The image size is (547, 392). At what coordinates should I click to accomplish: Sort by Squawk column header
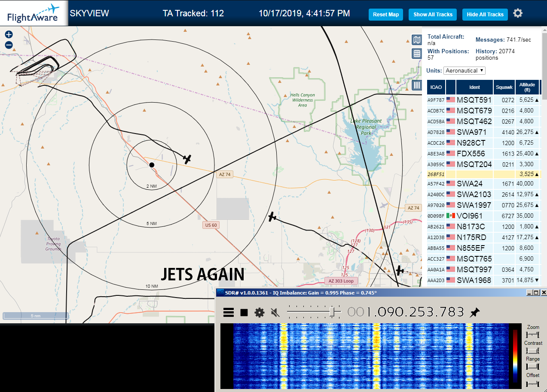pos(504,87)
